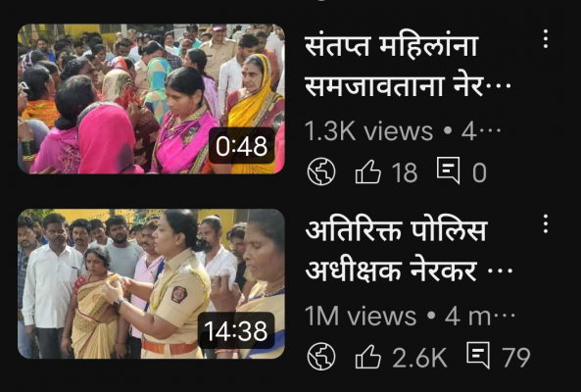Open the video title starting with संतप्त महिलांना

(408, 67)
